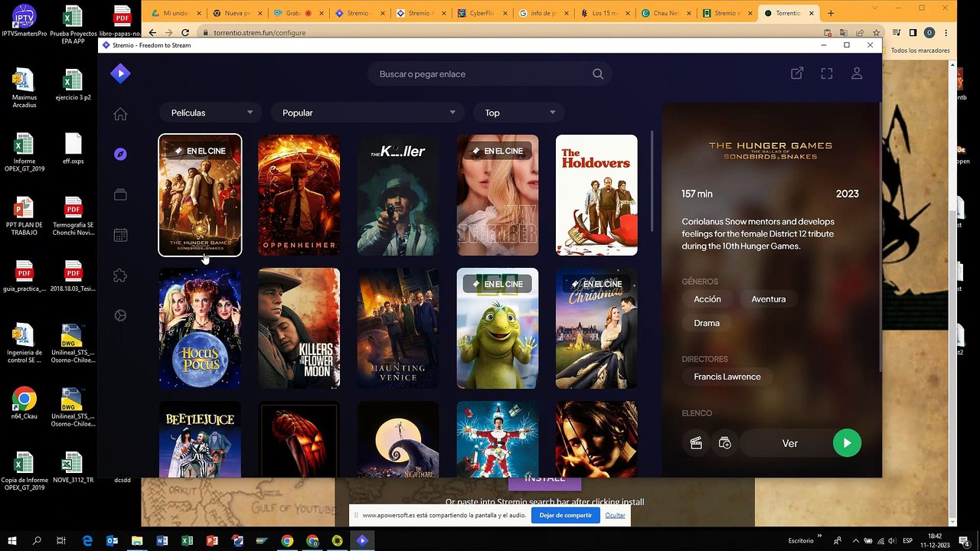This screenshot has height=551, width=980.
Task: Select the Discover compass icon
Action: click(120, 155)
